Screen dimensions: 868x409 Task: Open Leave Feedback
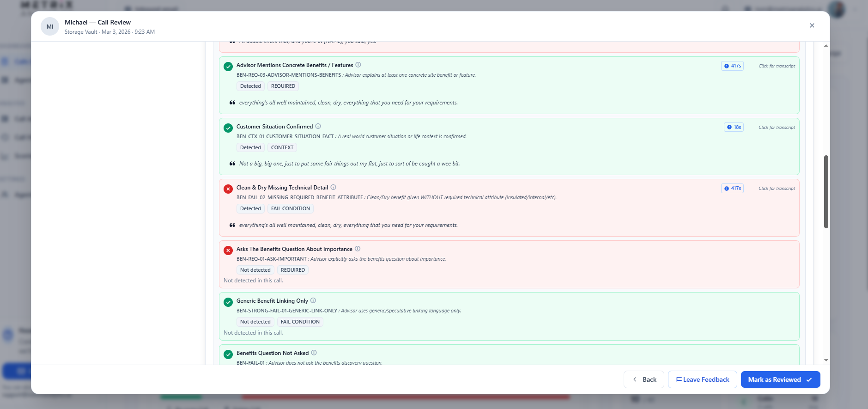tap(702, 379)
